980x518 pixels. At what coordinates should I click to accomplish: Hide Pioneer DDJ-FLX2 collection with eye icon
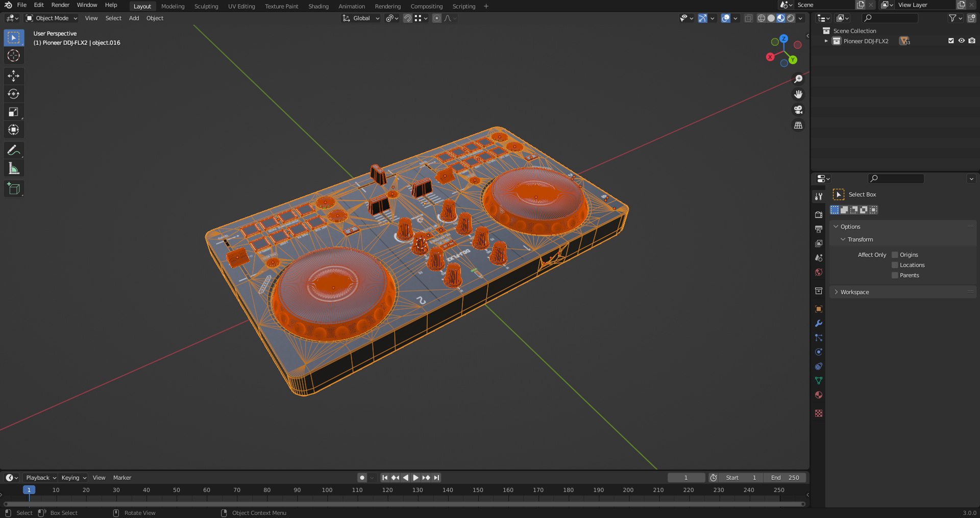pos(962,41)
